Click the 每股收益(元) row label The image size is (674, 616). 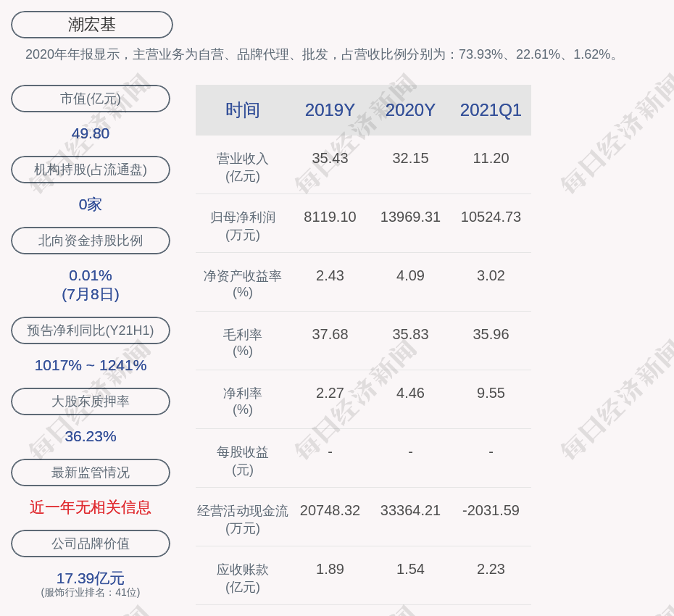[x=243, y=461]
